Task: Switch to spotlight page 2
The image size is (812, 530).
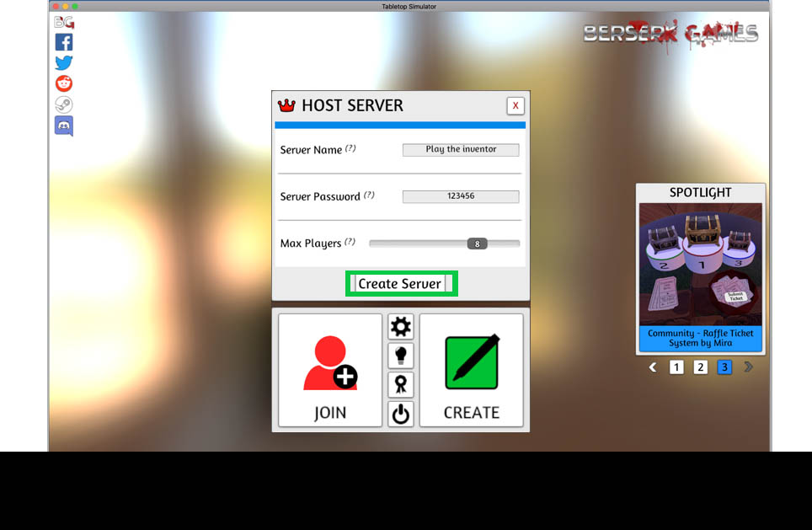Action: (701, 367)
